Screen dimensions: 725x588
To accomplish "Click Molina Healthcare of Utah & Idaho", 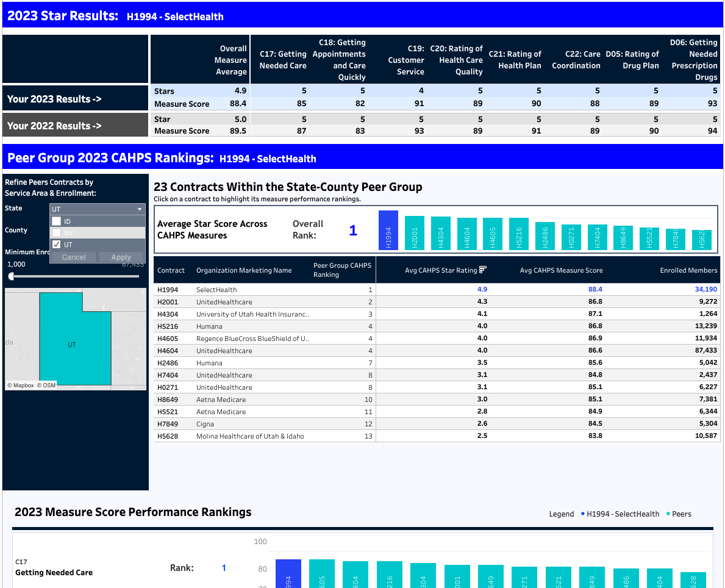I will click(250, 436).
